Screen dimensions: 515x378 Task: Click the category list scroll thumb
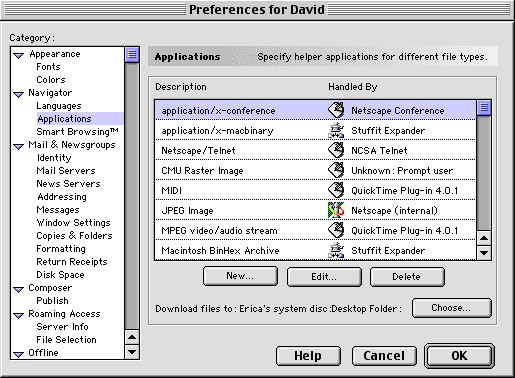(132, 54)
